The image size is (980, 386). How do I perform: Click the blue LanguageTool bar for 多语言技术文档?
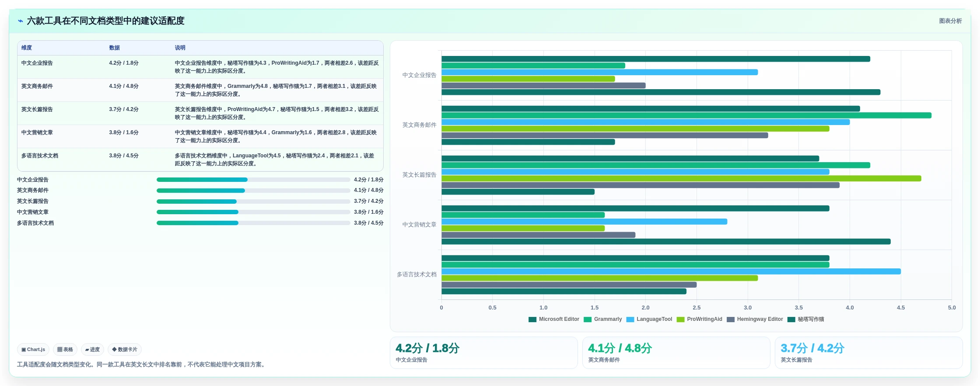671,271
